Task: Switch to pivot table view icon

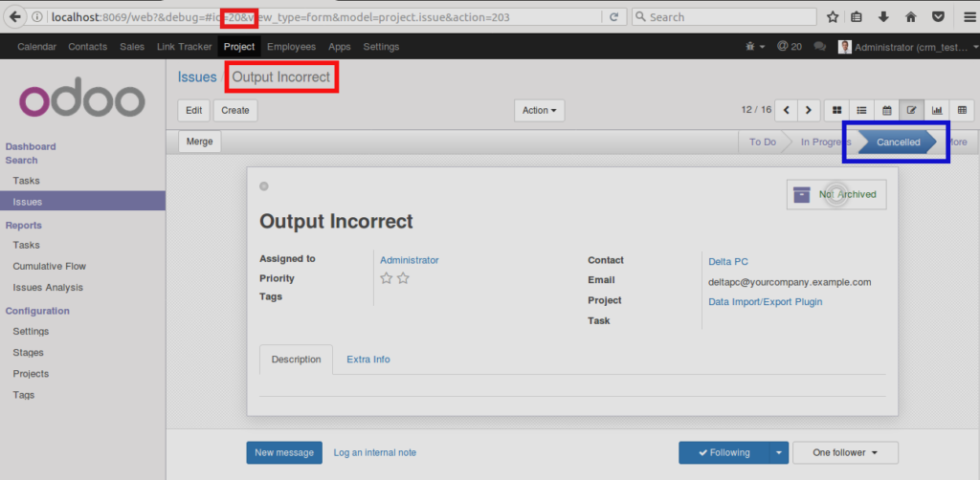Action: pos(962,110)
